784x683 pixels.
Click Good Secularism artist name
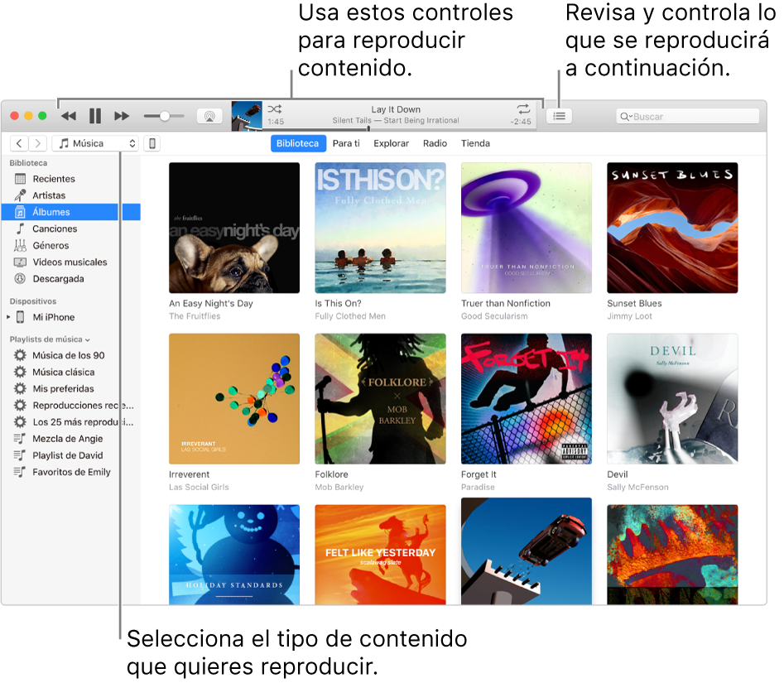point(494,316)
